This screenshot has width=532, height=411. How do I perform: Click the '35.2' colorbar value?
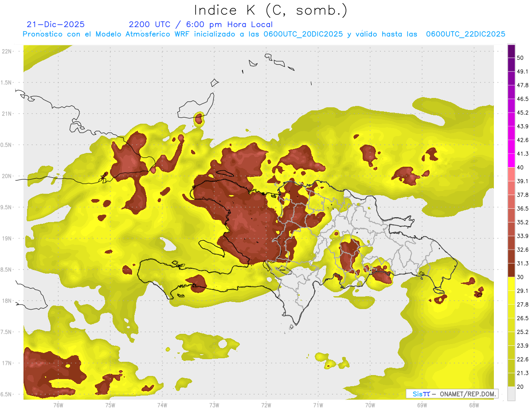point(523,222)
